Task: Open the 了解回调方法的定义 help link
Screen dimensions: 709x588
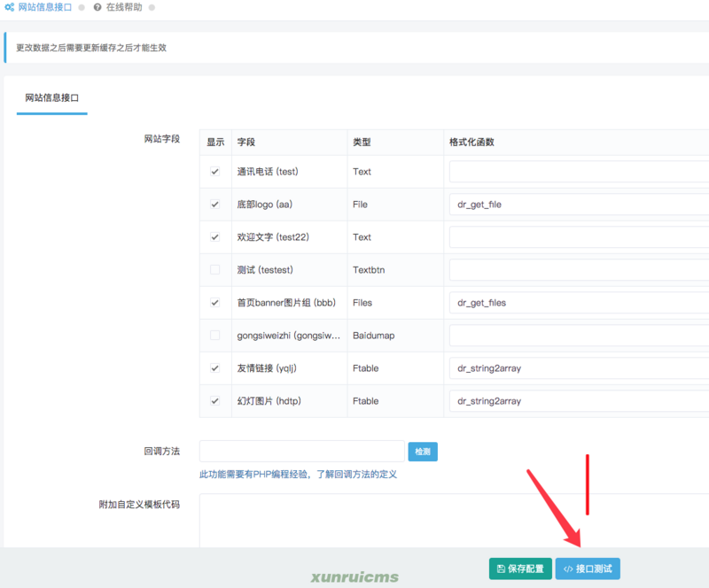Action: point(357,474)
